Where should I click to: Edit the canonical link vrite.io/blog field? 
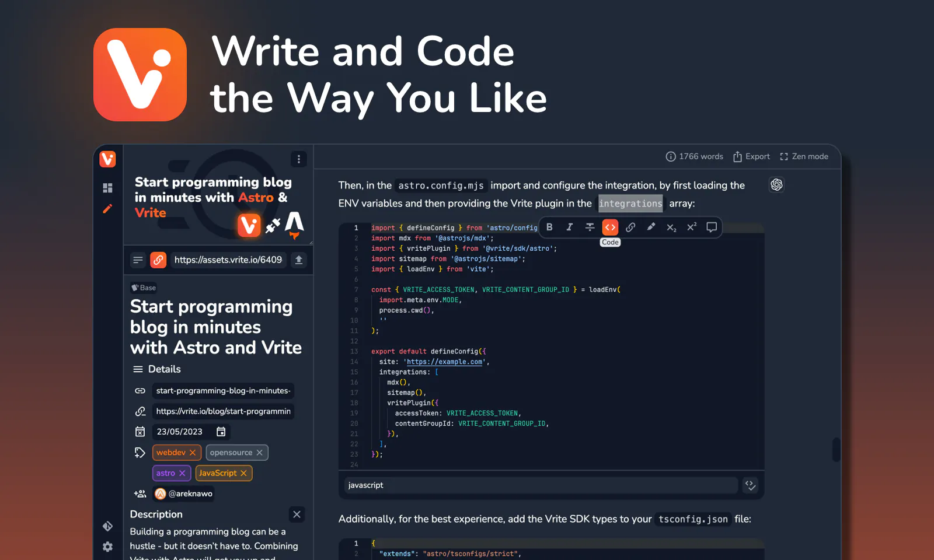(223, 411)
